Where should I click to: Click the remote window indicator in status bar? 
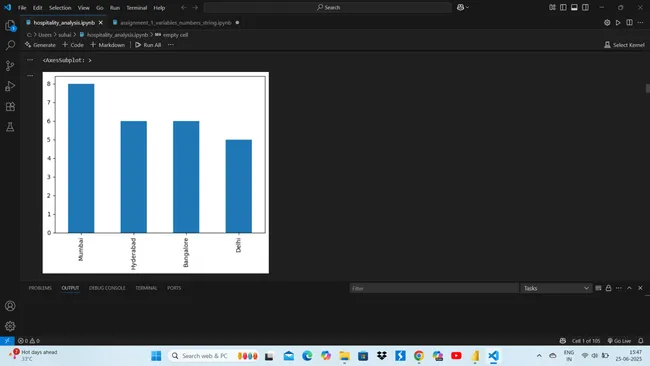7,341
